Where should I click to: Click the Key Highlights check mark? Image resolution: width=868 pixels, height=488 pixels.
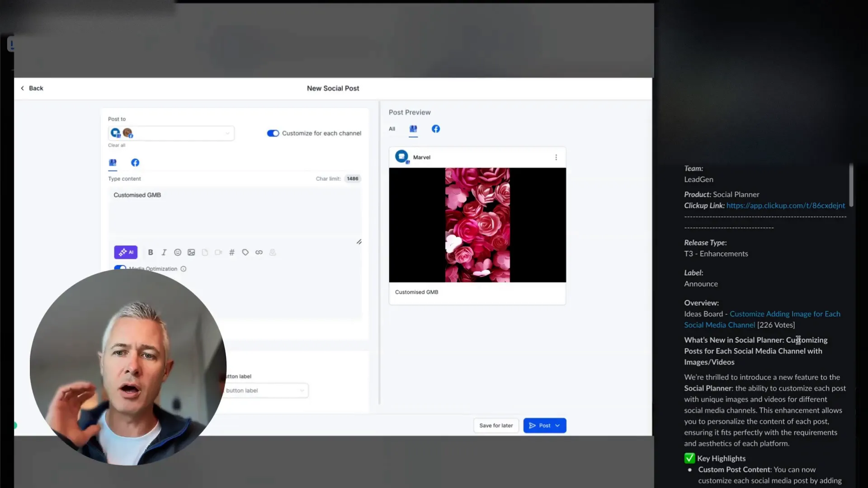click(689, 458)
